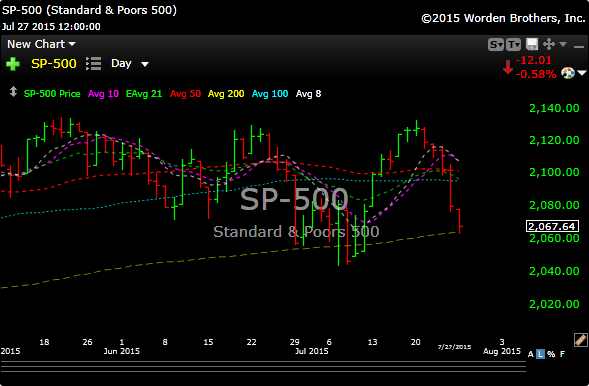
Task: Click the 2,020.00 price axis label
Action: 554,304
